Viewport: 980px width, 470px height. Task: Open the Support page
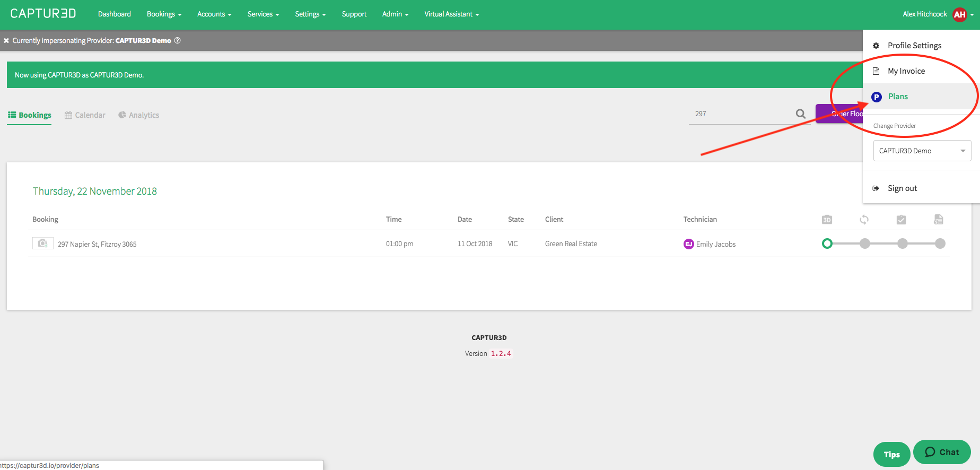(354, 14)
